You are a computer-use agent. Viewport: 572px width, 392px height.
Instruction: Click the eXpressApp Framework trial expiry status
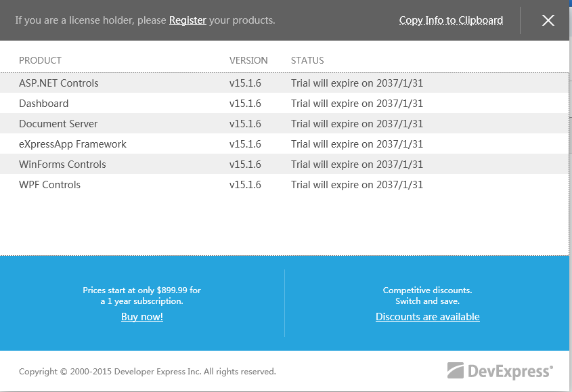(357, 144)
